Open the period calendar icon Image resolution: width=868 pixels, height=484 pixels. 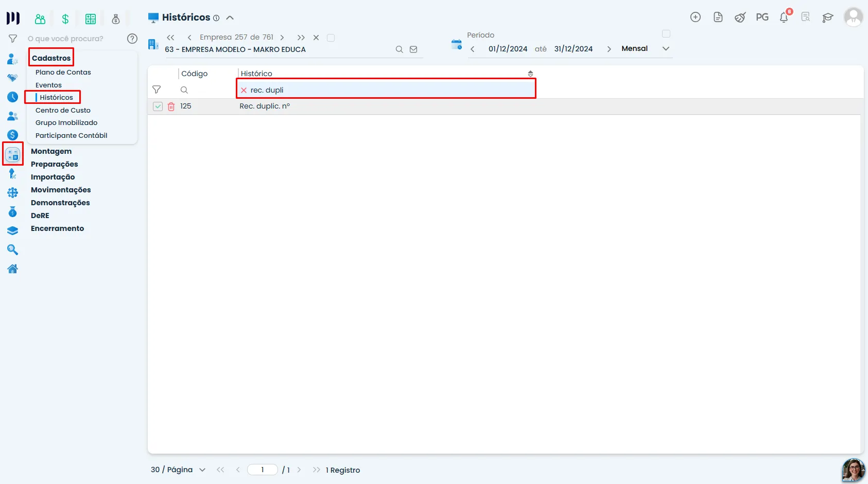tap(457, 44)
